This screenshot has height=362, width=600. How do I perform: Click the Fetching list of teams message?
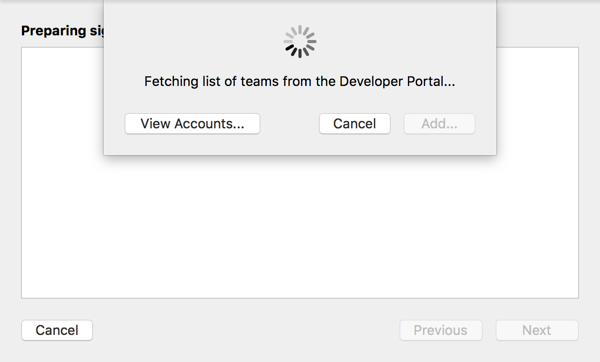[x=300, y=82]
